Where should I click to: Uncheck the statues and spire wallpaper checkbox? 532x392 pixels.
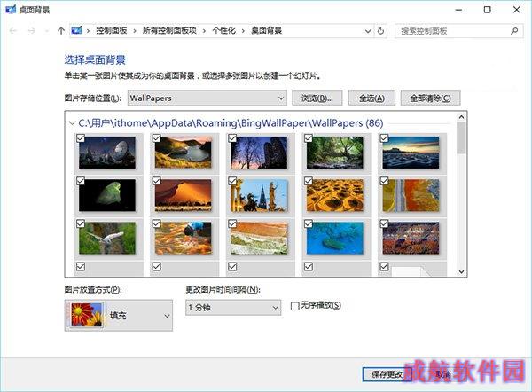click(x=232, y=181)
